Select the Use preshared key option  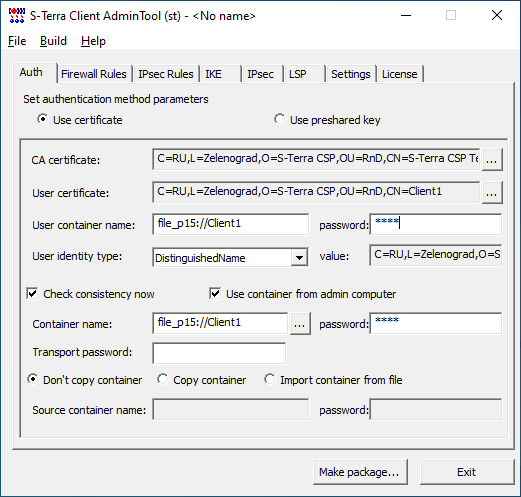[327, 120]
